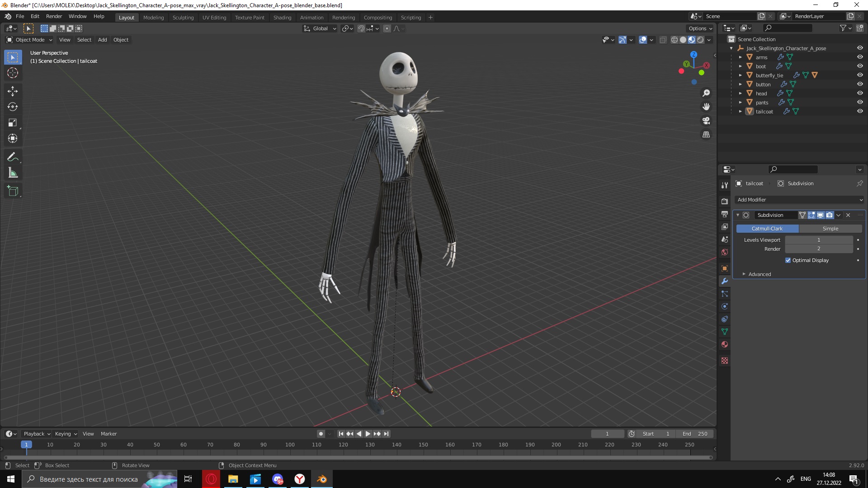Open Active Tool and Workspace settings tab
Image resolution: width=868 pixels, height=488 pixels.
click(x=725, y=185)
